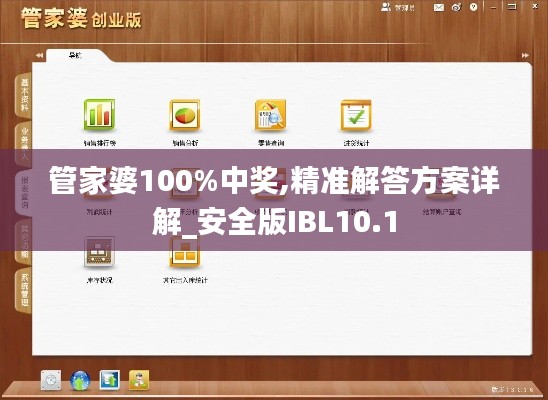Launch the blue globe icon on bottom shelf
Screen dimensions: 548x400
click(80, 380)
